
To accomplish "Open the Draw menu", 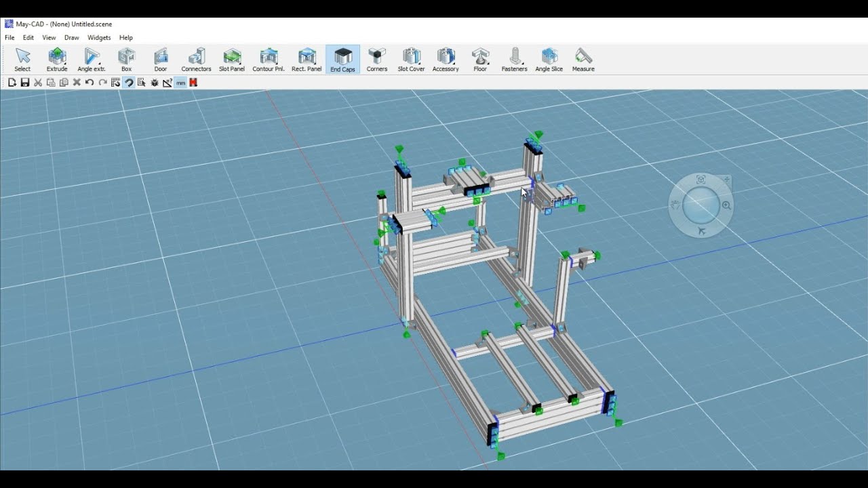I will pos(72,38).
